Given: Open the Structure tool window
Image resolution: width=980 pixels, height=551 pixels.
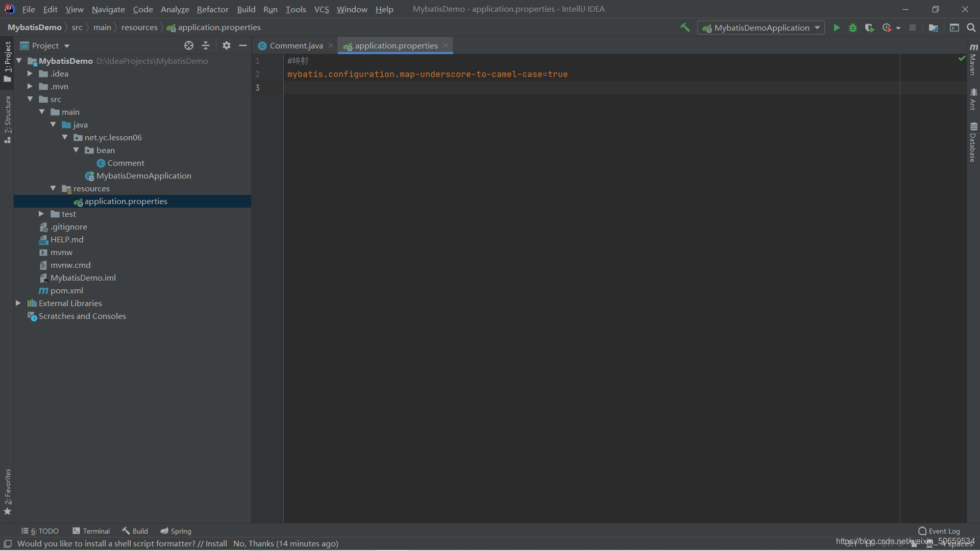Looking at the screenshot, I should pos(7,119).
